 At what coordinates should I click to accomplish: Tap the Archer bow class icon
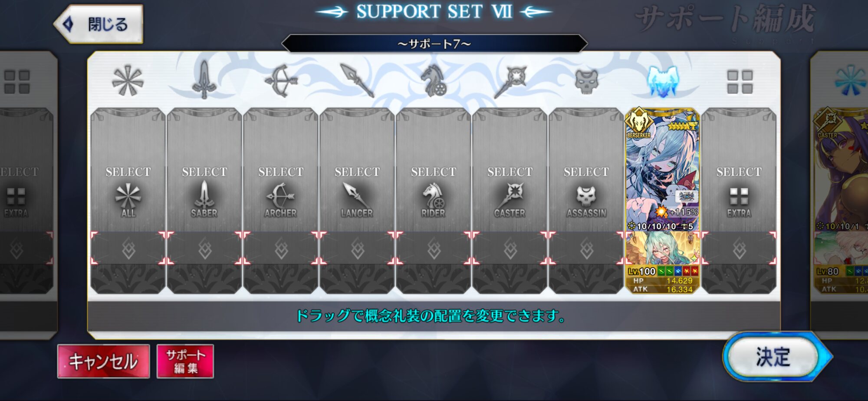click(x=281, y=81)
